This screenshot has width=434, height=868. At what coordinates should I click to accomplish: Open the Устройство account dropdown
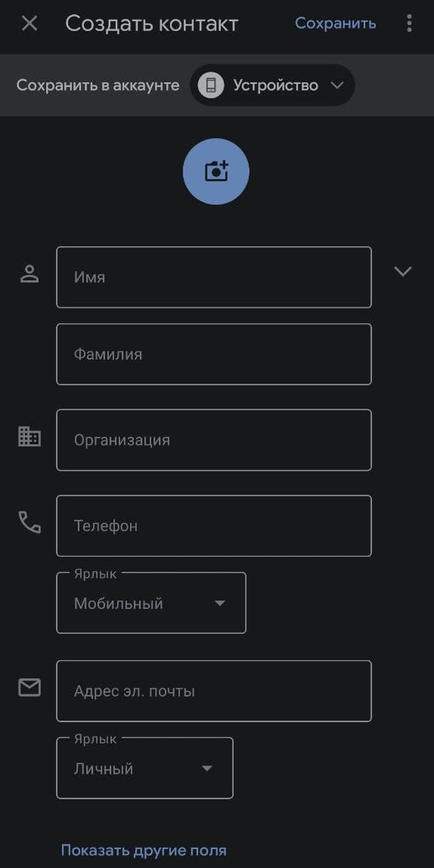[x=272, y=85]
